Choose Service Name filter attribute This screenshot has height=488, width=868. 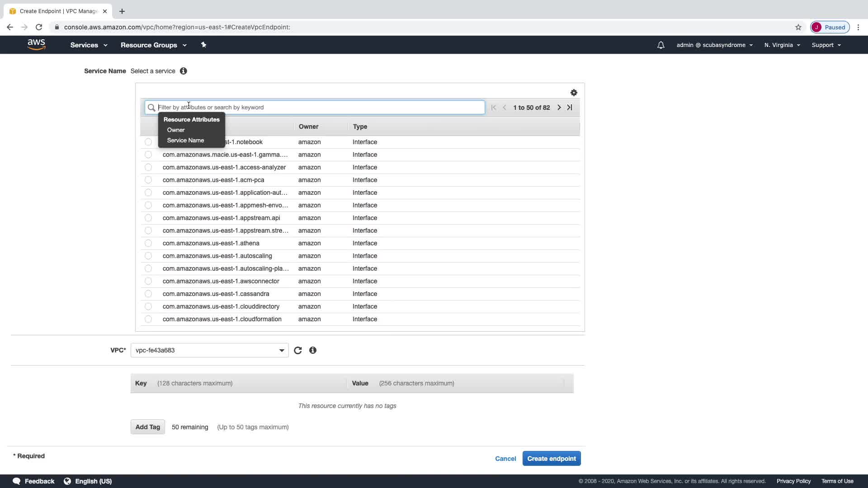pos(185,140)
